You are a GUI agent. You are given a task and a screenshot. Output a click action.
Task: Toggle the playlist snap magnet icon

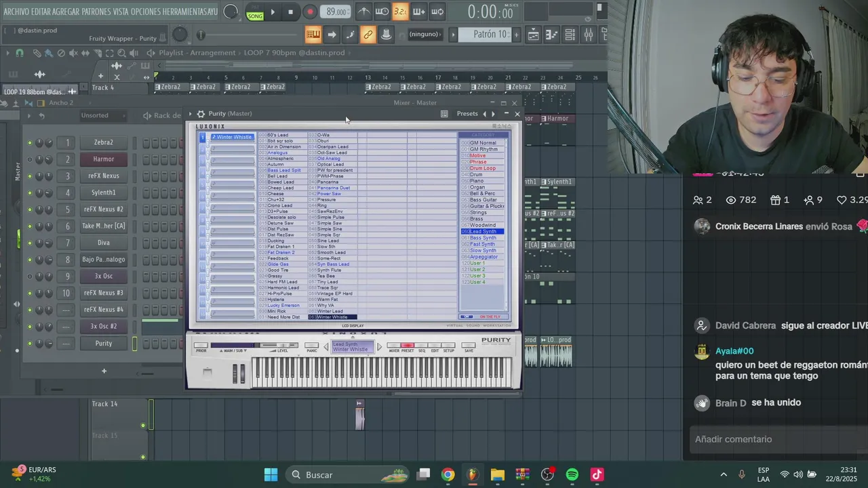point(19,53)
